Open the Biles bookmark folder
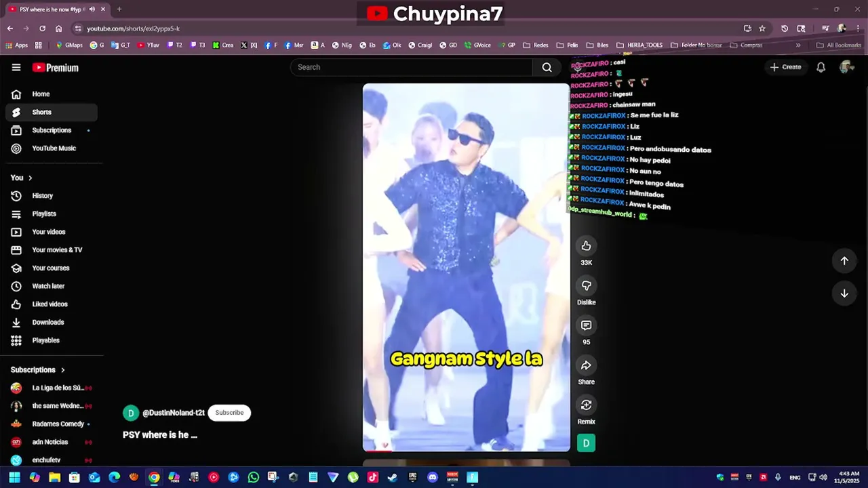Screen dimensions: 868x488 tap(597, 45)
